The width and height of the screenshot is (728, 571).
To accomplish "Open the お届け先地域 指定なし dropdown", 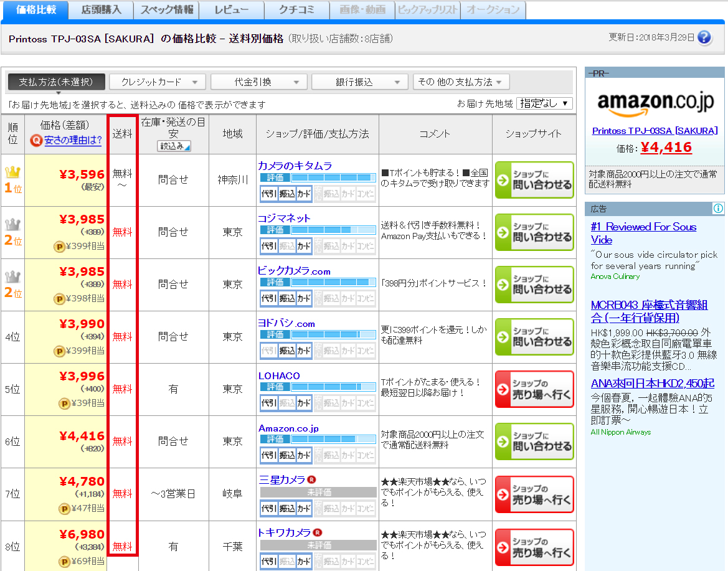I will [x=544, y=103].
